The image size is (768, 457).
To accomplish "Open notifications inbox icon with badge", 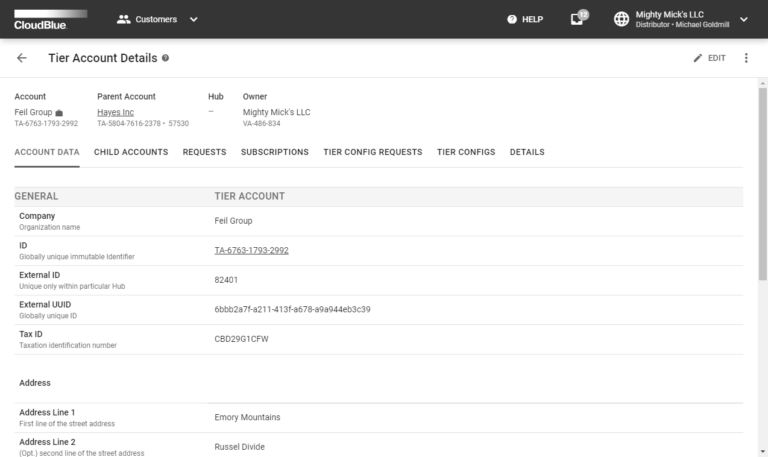I will (578, 19).
